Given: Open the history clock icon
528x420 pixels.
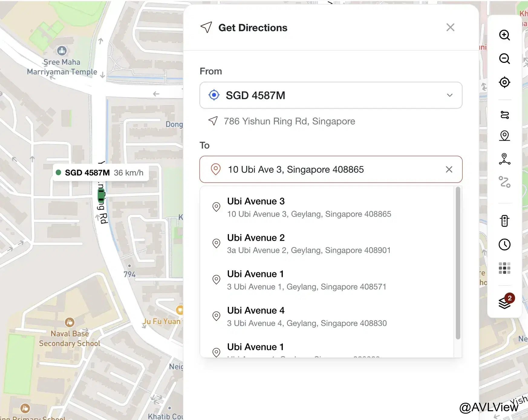Looking at the screenshot, I should coord(504,244).
